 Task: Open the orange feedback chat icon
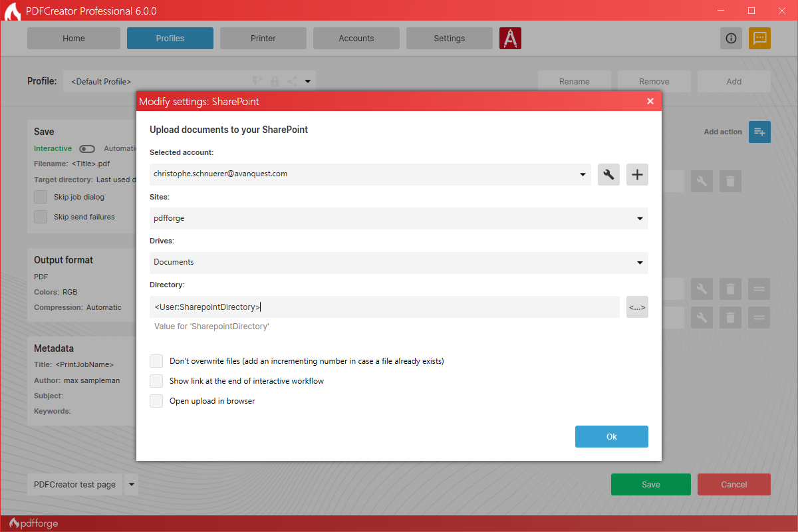point(759,38)
